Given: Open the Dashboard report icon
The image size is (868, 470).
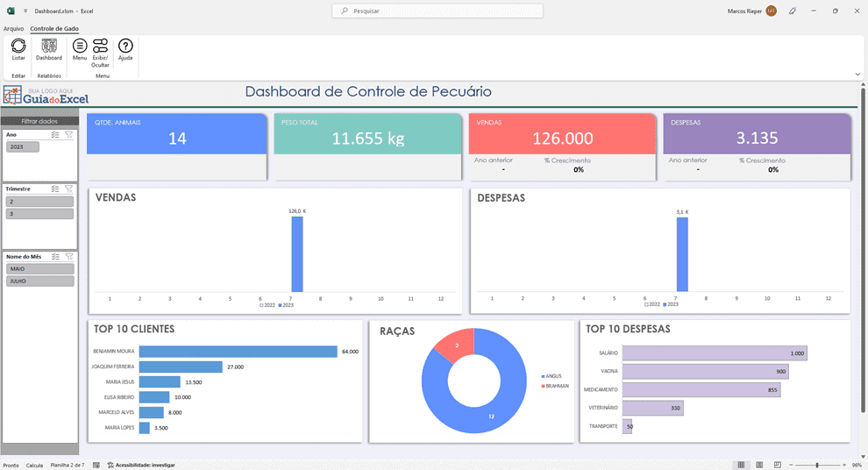Looking at the screenshot, I should (x=49, y=46).
